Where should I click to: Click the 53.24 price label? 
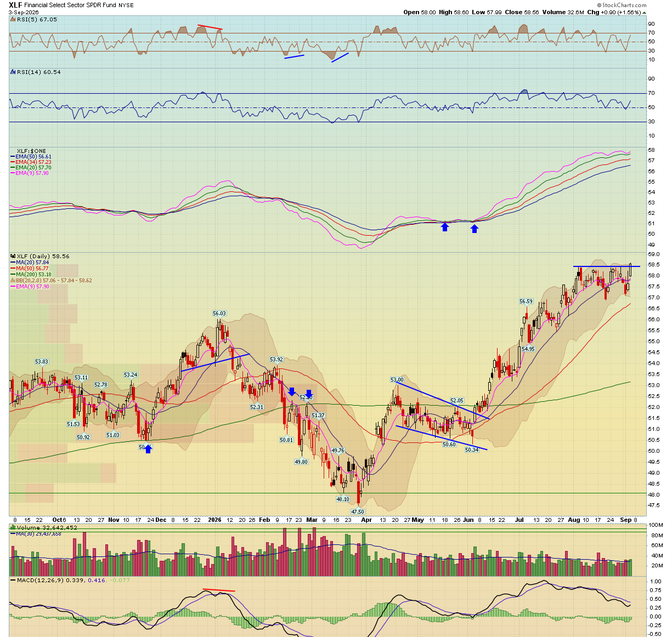tap(131, 375)
